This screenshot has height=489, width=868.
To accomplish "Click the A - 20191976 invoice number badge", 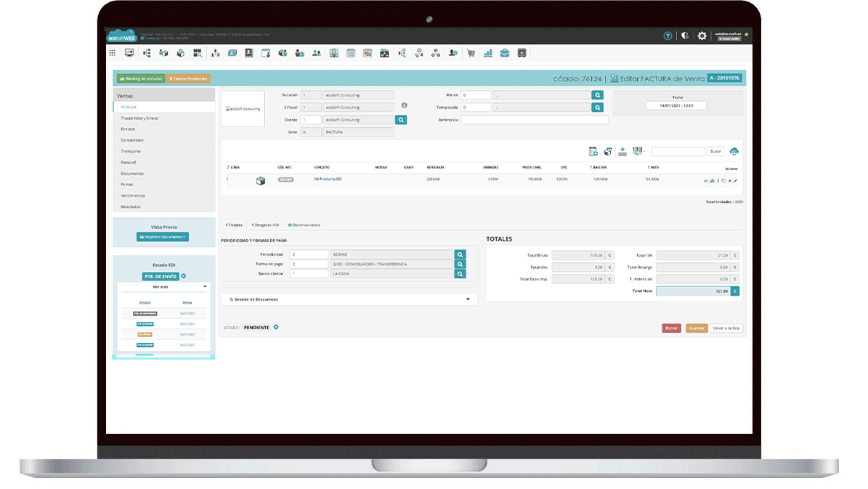I will (724, 78).
